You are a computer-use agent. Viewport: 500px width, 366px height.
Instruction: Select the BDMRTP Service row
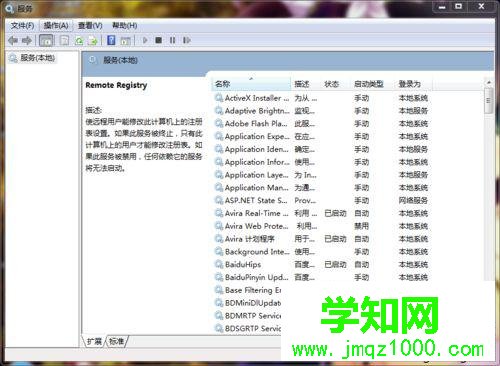[248, 316]
